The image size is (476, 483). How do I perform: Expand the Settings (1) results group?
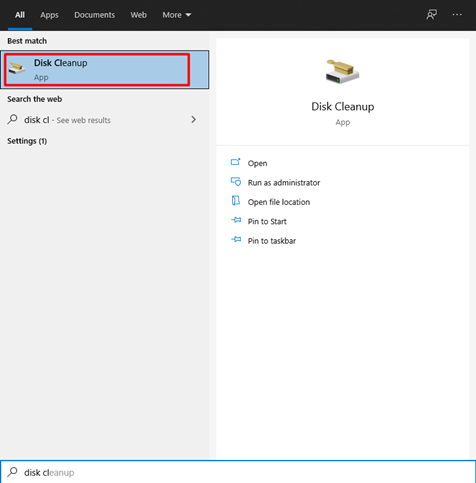(x=27, y=141)
